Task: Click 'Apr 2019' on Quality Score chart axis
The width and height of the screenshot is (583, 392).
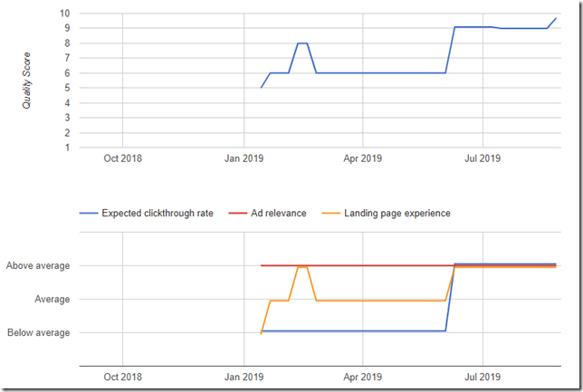Action: coord(362,158)
